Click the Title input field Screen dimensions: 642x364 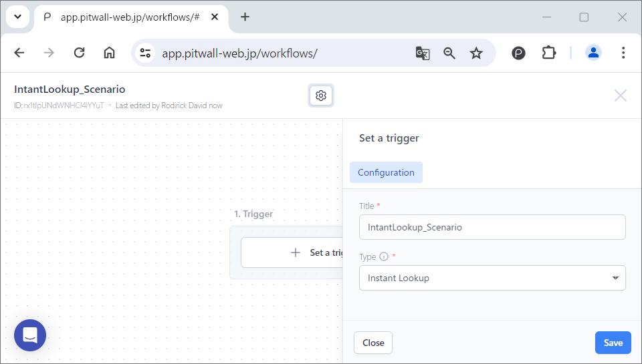click(492, 227)
